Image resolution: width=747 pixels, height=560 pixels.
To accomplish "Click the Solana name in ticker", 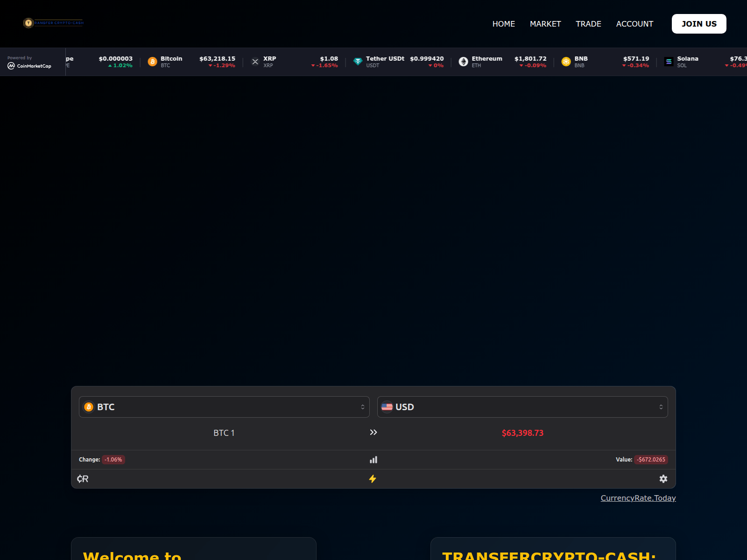I will (x=688, y=58).
